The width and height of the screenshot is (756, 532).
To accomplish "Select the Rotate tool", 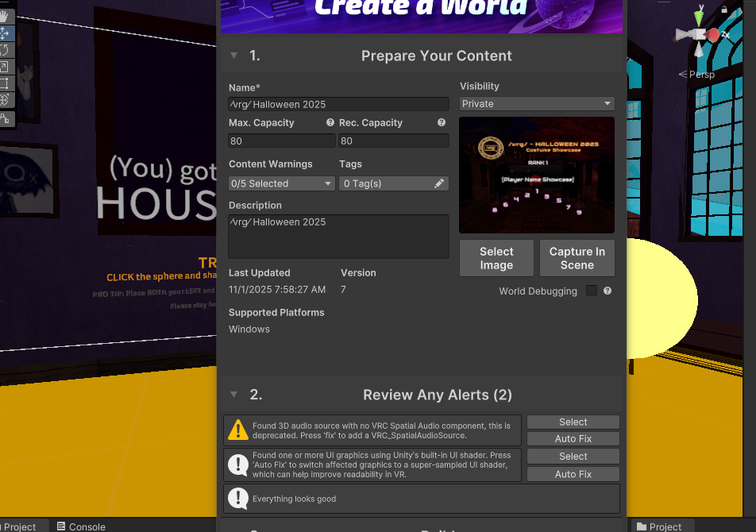I will (x=5, y=50).
